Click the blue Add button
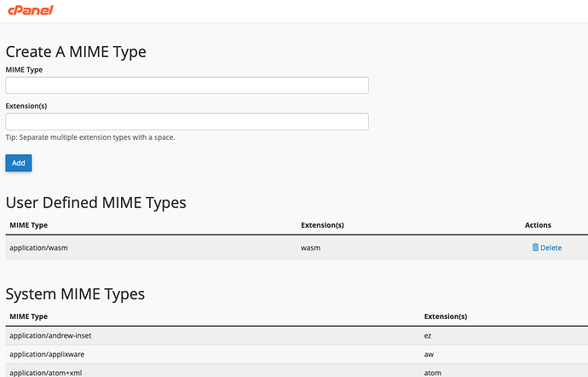 pos(19,163)
